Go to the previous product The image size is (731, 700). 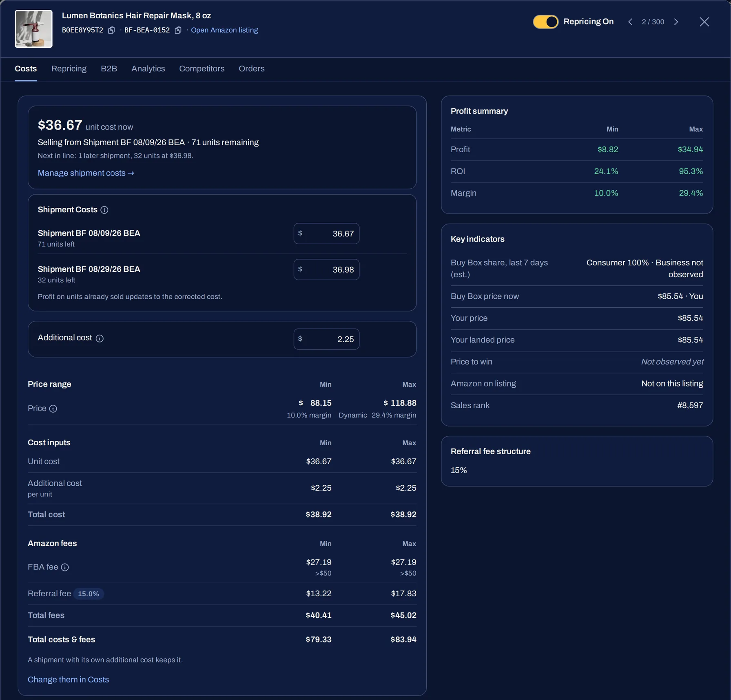point(630,22)
